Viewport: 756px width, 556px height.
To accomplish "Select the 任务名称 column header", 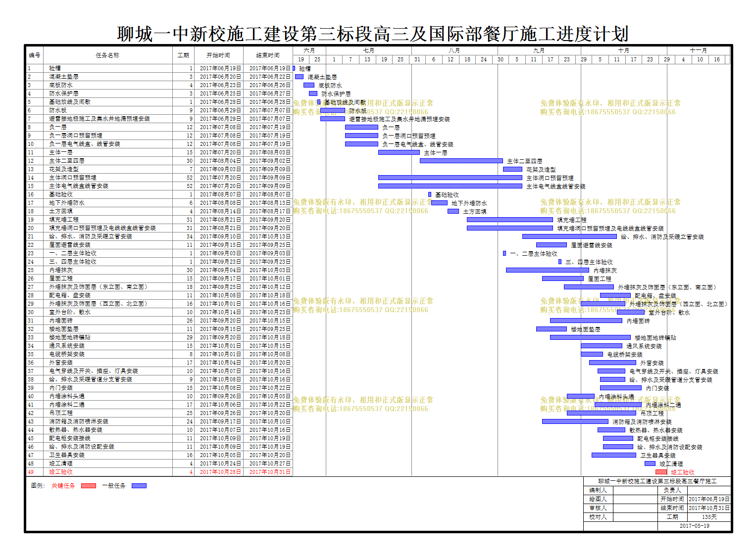I will click(x=107, y=55).
